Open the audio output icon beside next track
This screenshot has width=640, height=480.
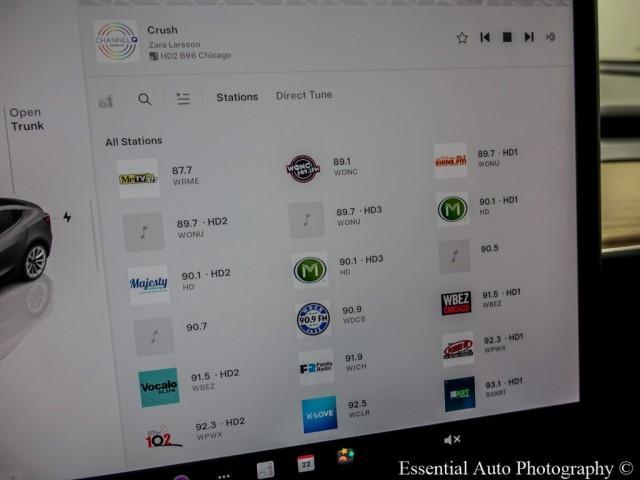click(x=551, y=37)
